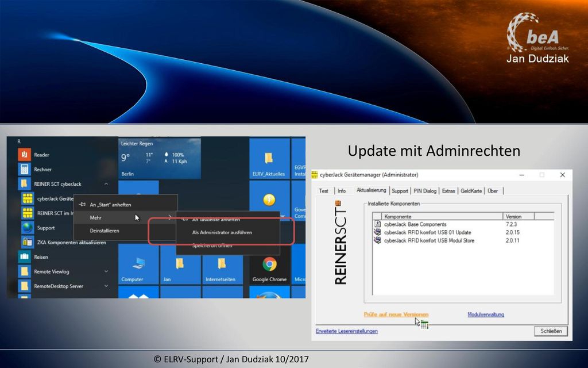Click the RFID komfort USB Modul Store icon
The height and width of the screenshot is (368, 588).
(x=378, y=241)
